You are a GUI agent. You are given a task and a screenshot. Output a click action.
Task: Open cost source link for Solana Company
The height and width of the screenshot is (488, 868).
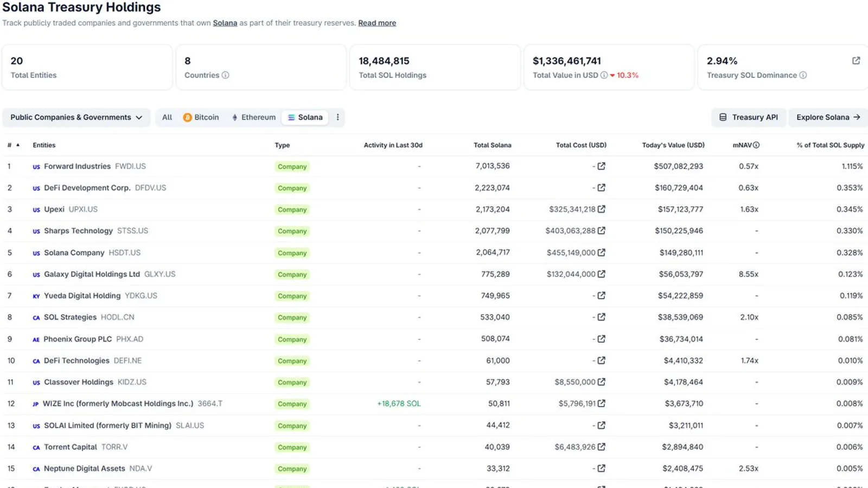tap(601, 253)
